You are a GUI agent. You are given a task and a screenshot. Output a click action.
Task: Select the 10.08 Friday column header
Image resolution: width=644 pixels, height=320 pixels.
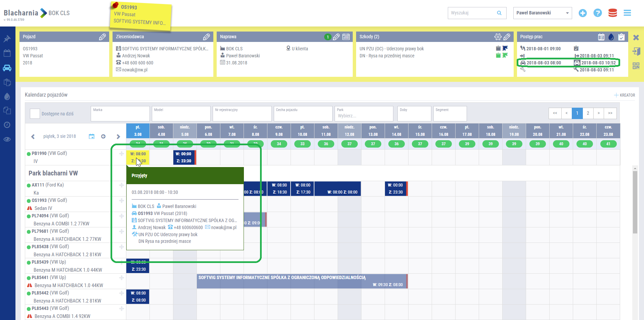click(302, 131)
